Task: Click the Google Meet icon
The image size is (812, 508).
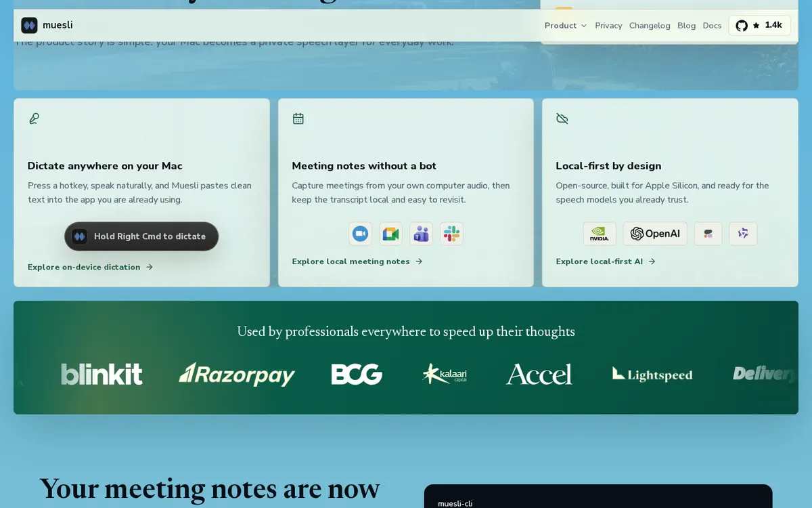Action: pos(390,234)
